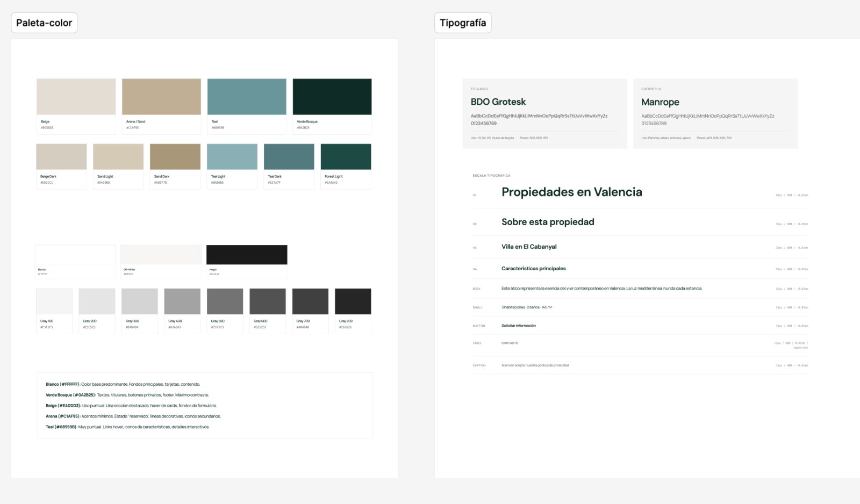Image resolution: width=860 pixels, height=504 pixels.
Task: Choose the Gray 400 swatch
Action: [182, 301]
